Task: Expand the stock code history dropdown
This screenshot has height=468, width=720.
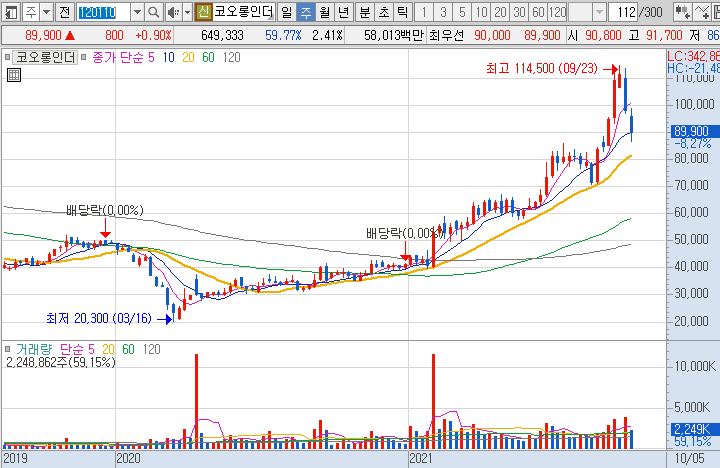Action: (137, 12)
